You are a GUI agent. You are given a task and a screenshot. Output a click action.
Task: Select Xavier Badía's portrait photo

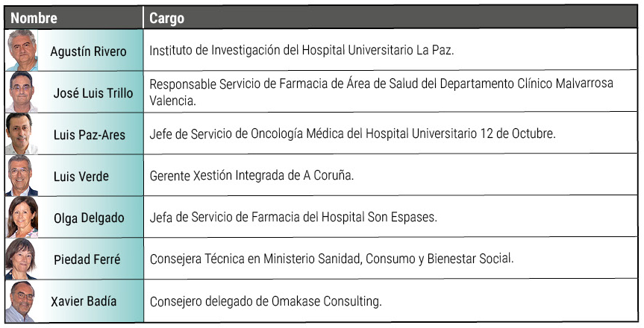pos(22,301)
